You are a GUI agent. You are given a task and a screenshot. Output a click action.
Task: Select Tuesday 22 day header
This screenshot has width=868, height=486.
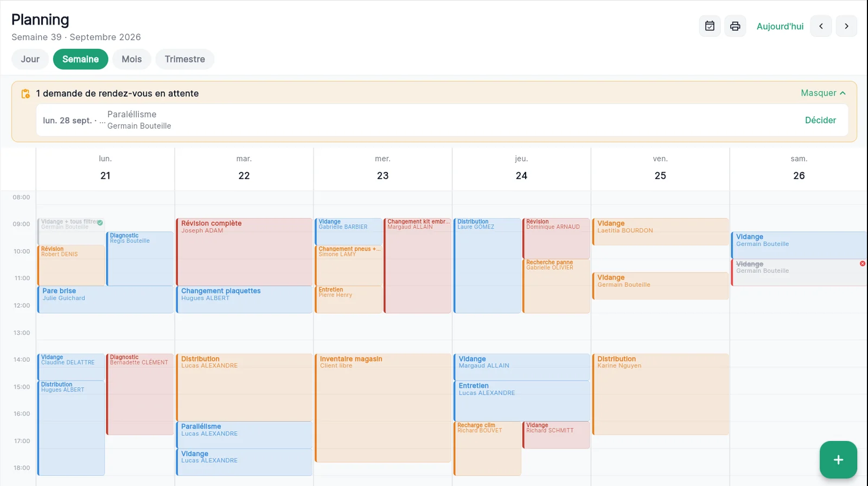click(x=244, y=168)
